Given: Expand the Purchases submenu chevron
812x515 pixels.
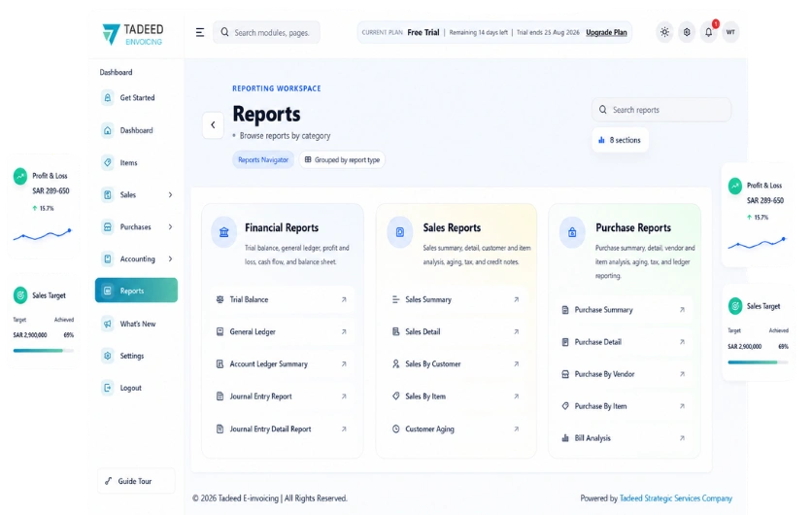Looking at the screenshot, I should [x=170, y=227].
